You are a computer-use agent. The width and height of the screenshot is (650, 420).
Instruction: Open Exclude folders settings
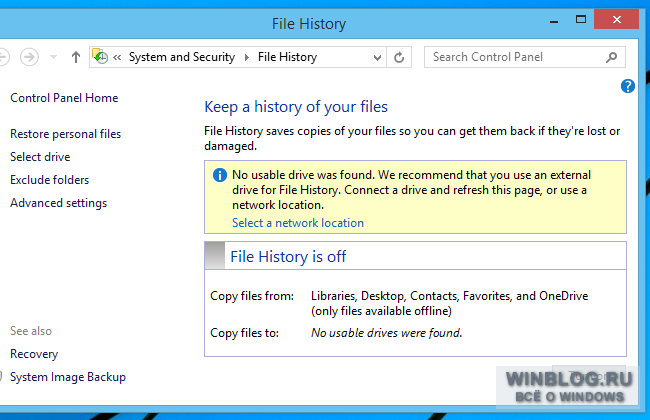click(x=49, y=180)
